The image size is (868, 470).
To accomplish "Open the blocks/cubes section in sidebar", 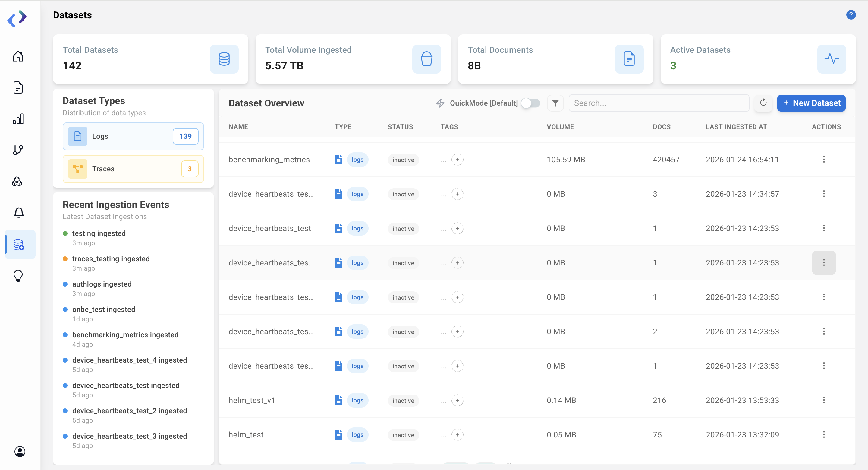I will 18,182.
